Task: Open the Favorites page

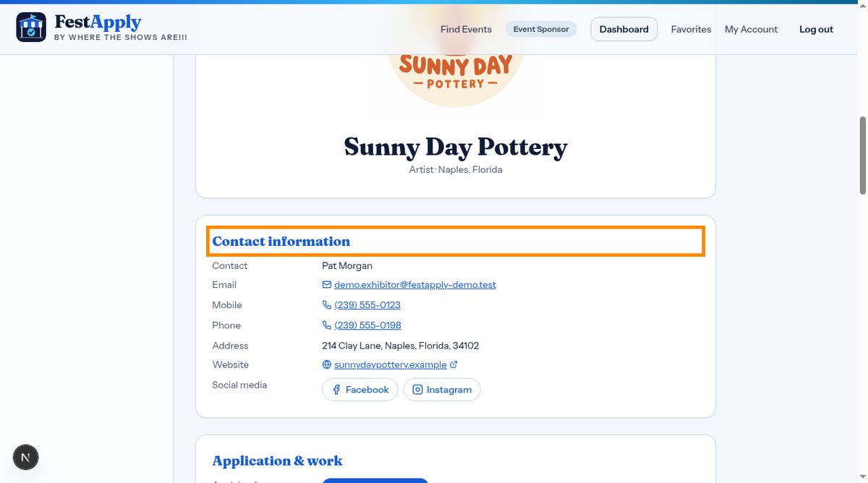Action: (691, 30)
